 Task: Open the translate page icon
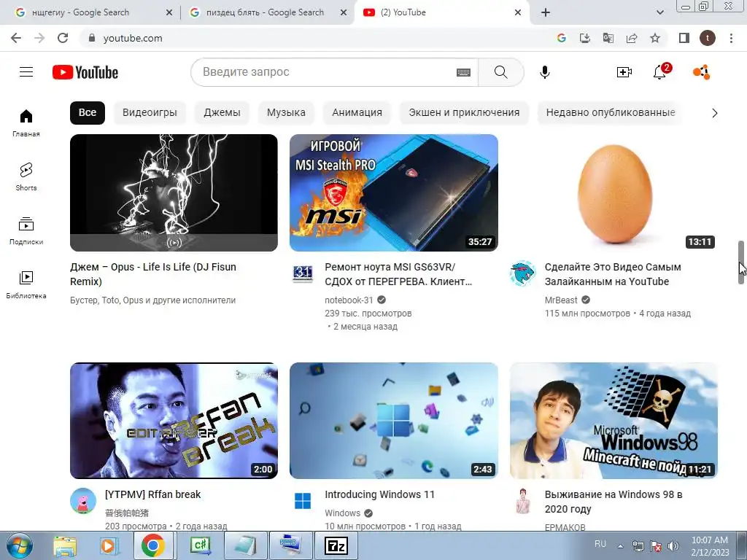608,38
